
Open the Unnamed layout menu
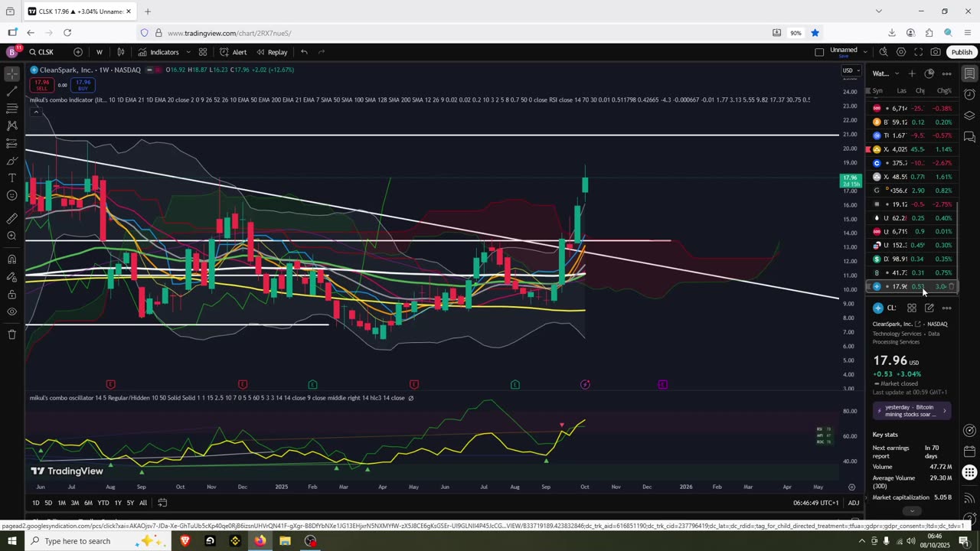pos(844,52)
